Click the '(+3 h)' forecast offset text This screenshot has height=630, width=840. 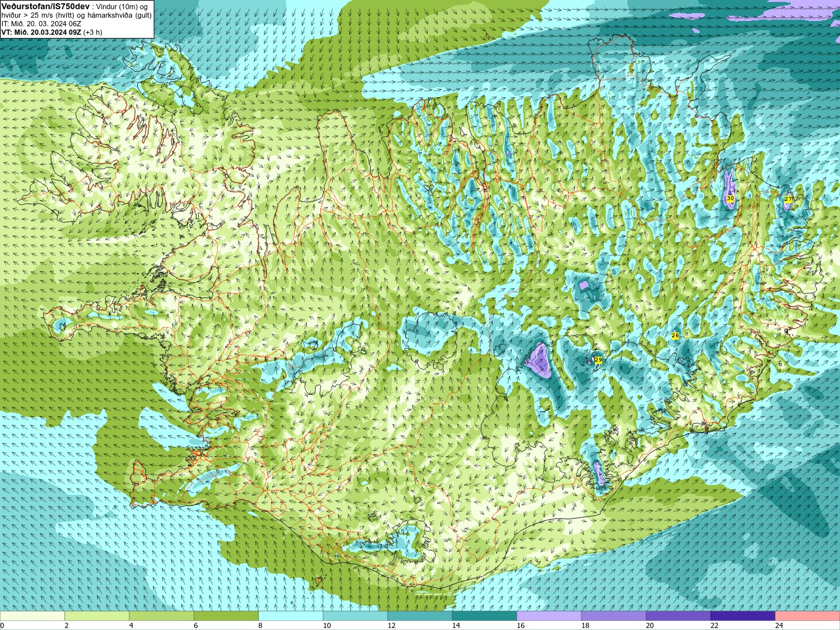[93, 32]
